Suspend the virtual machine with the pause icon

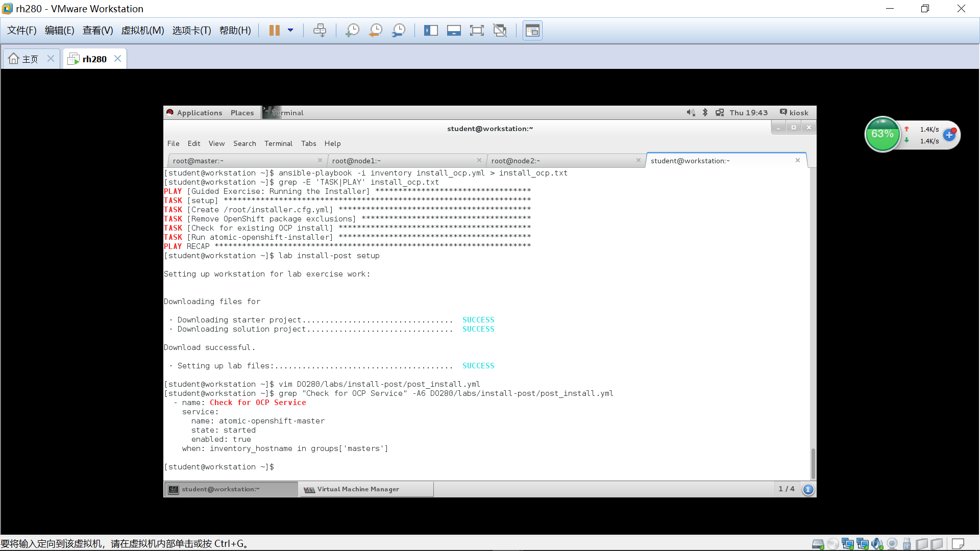pyautogui.click(x=274, y=30)
